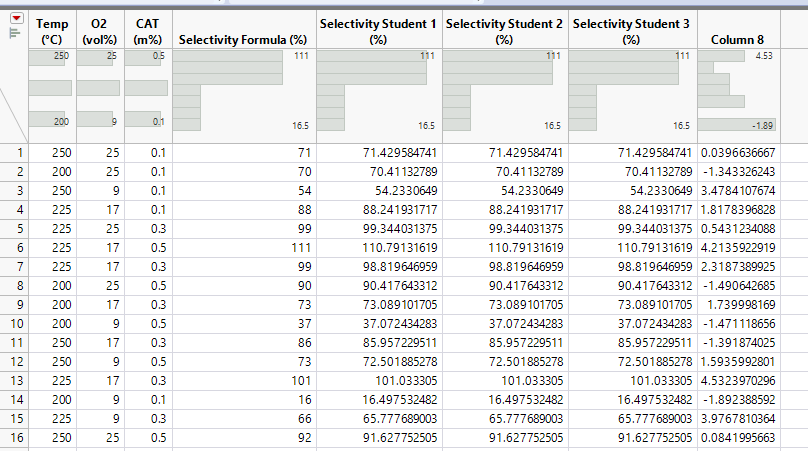This screenshot has height=451, width=808.
Task: Select row number 6
Action: pyautogui.click(x=15, y=247)
